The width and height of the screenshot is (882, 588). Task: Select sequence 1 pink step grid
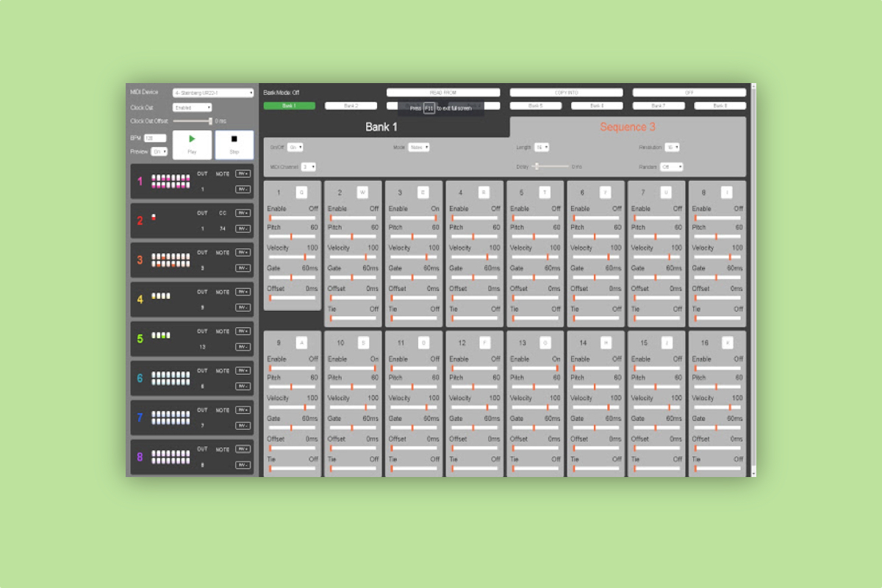pyautogui.click(x=171, y=181)
